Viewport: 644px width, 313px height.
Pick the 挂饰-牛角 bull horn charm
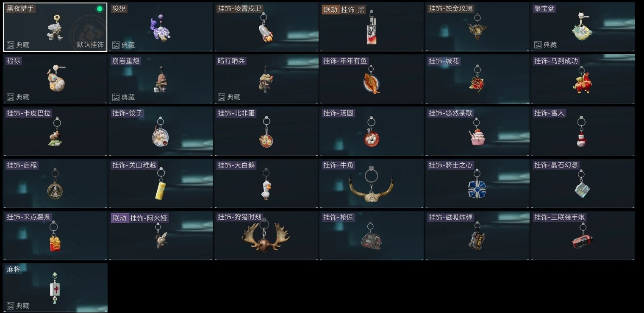(372, 183)
